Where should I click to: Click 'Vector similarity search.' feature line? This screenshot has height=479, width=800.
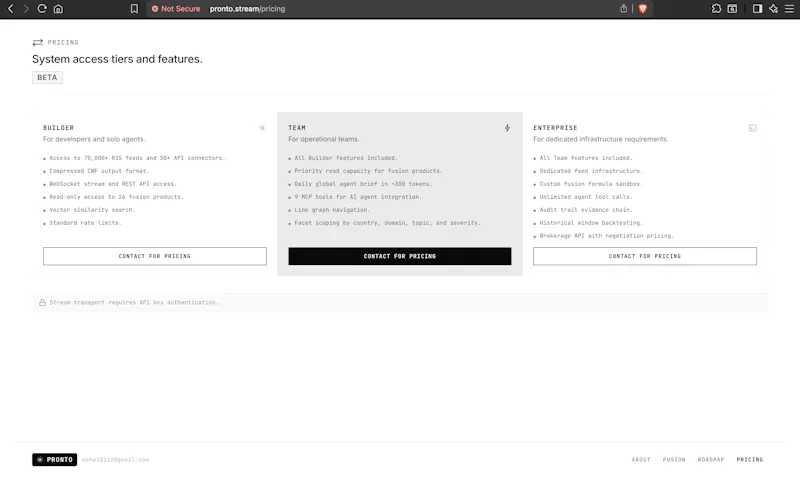click(x=92, y=210)
